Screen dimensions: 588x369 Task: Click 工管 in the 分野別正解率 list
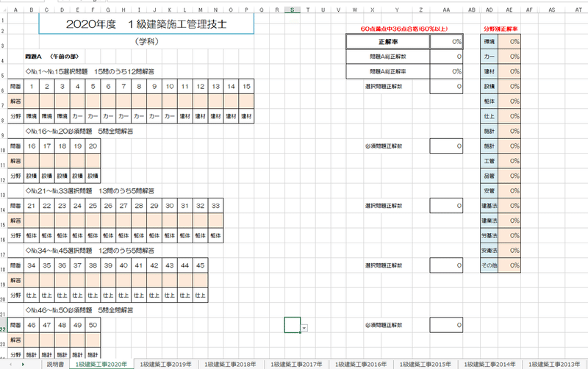(x=490, y=161)
